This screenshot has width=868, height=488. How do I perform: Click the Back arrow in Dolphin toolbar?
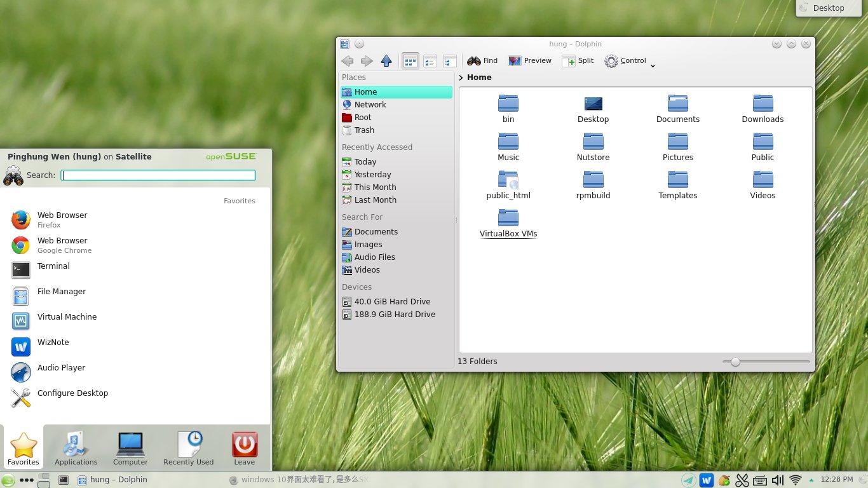pos(348,61)
